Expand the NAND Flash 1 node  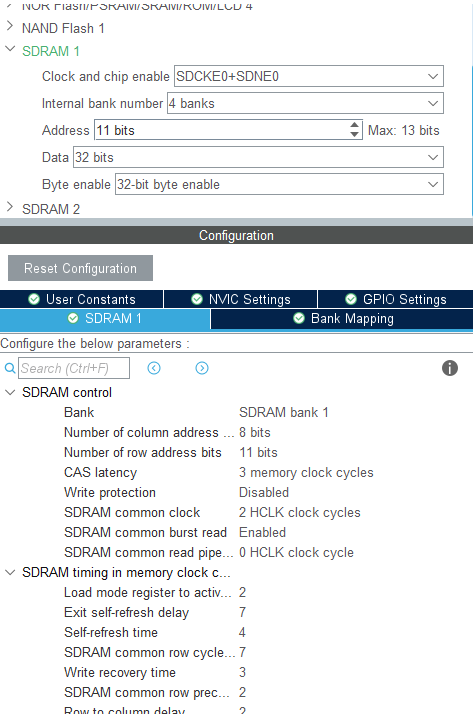tap(10, 26)
